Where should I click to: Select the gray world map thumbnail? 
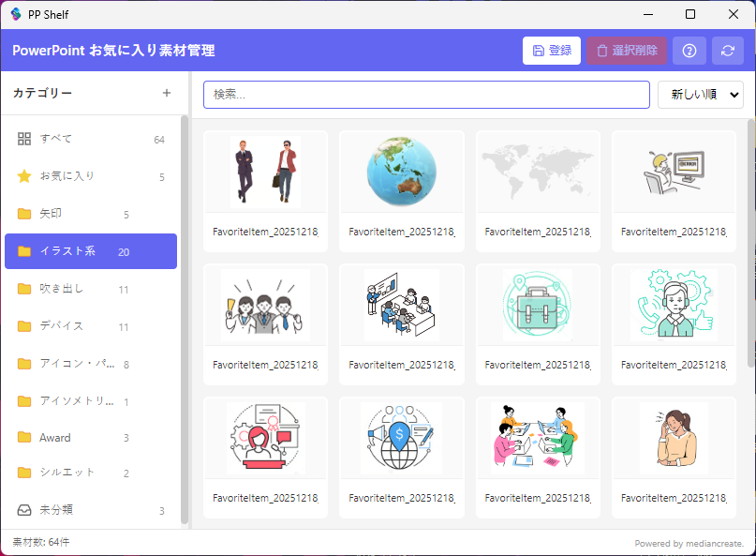pyautogui.click(x=538, y=173)
